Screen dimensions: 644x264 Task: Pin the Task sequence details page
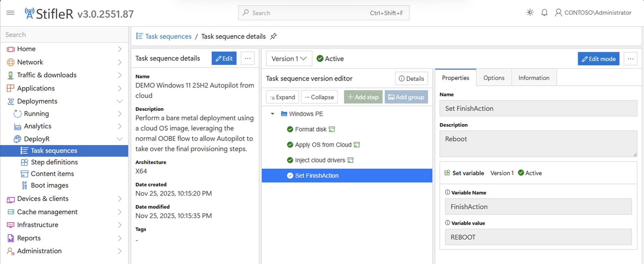(273, 36)
